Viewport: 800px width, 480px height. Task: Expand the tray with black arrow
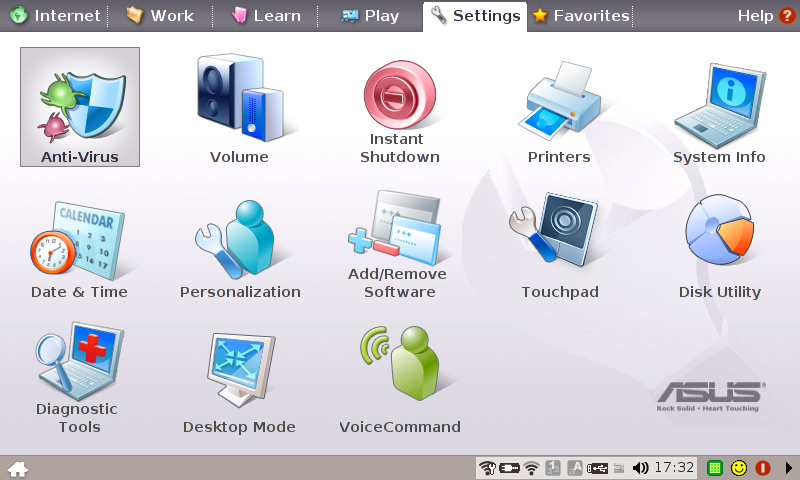pos(788,468)
